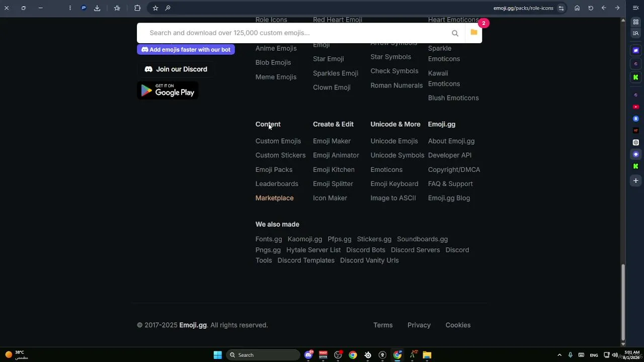Click the search magnifier icon in emoji search bar
Screen dimensions: 644x362
(x=455, y=33)
